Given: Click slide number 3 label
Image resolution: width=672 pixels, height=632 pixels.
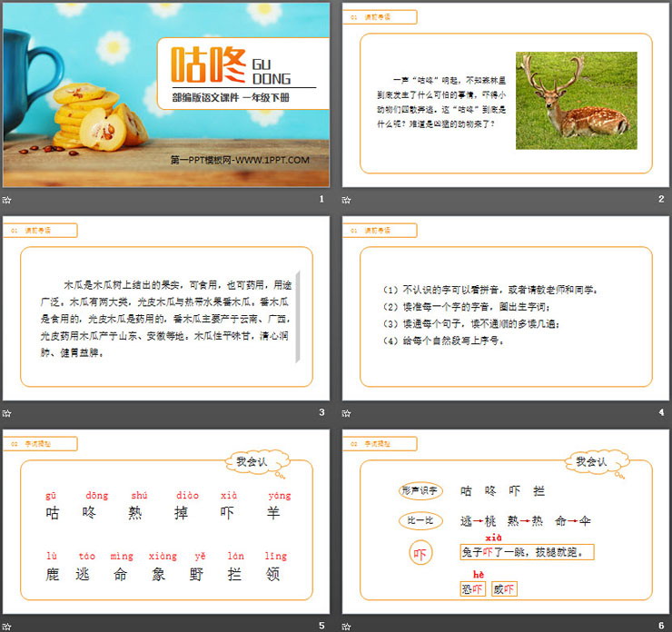Looking at the screenshot, I should point(321,412).
